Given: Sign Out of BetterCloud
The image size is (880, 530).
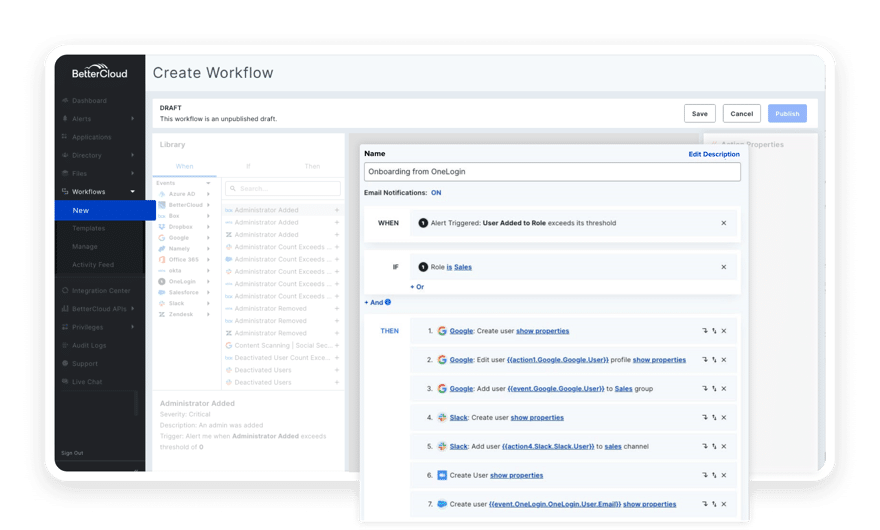Looking at the screenshot, I should click(x=72, y=453).
